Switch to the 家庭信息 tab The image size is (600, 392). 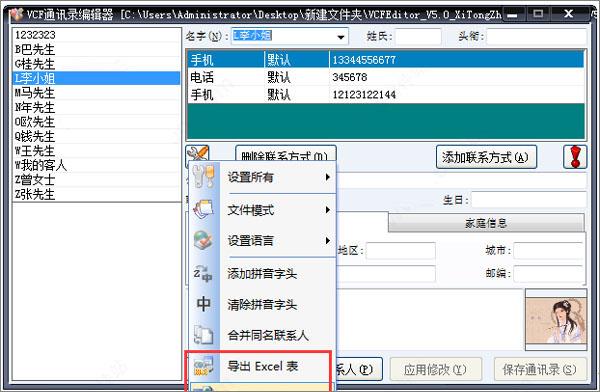point(486,223)
